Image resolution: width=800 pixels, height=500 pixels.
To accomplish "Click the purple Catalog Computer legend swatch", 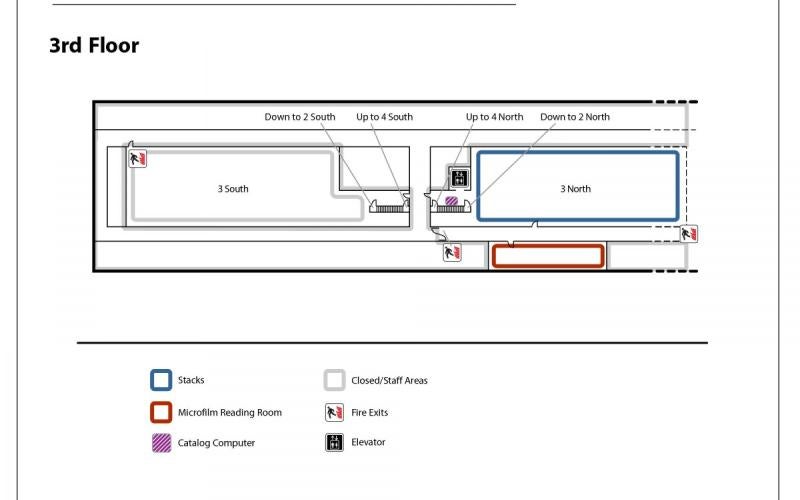I will coord(160,442).
